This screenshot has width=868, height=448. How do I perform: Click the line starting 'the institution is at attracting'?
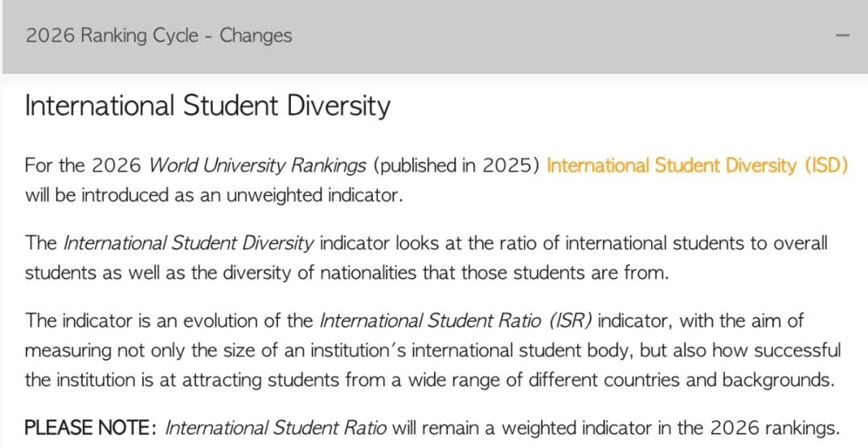pyautogui.click(x=429, y=381)
